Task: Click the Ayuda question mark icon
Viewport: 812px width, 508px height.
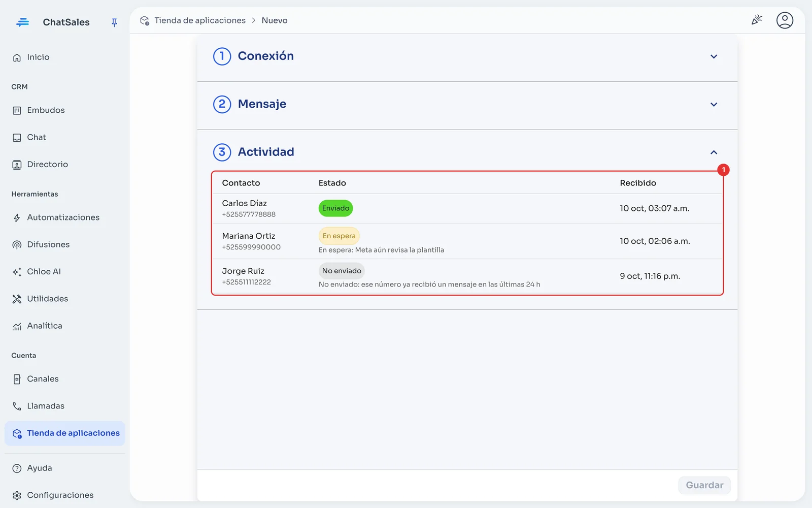Action: click(x=17, y=468)
